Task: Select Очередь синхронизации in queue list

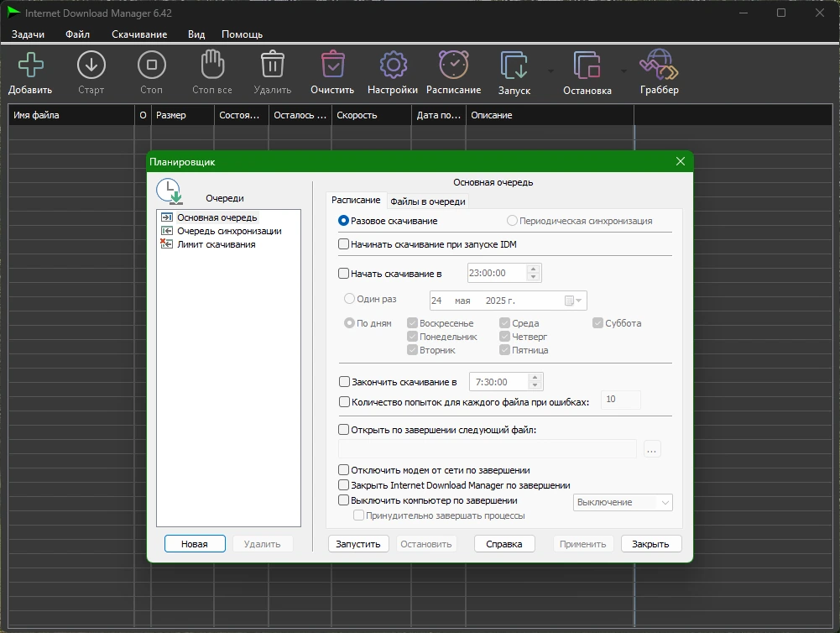Action: 229,231
